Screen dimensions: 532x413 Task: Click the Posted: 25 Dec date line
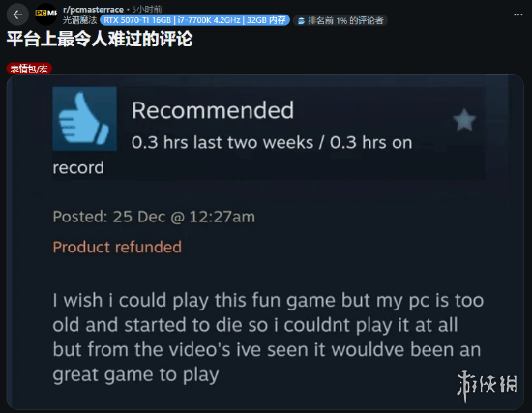pos(154,217)
